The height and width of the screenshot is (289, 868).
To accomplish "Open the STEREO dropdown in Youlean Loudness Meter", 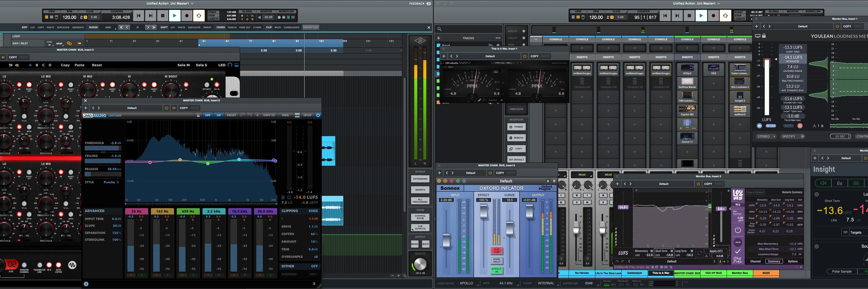I will (766, 137).
